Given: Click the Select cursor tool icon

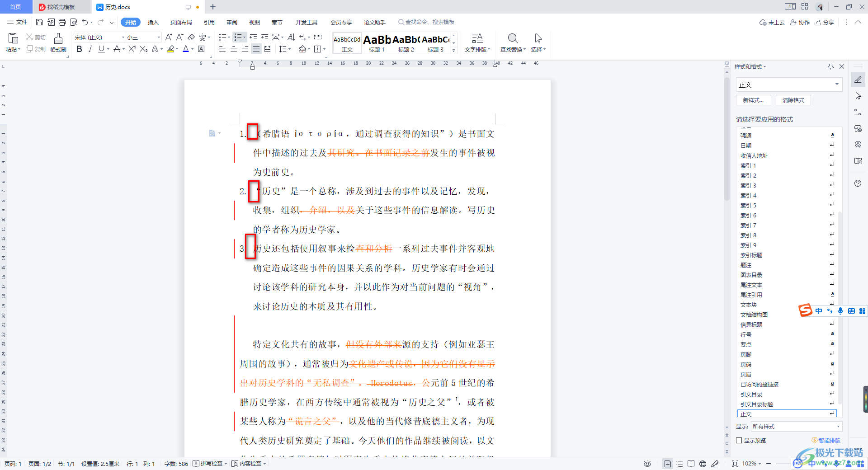Looking at the screenshot, I should pyautogui.click(x=538, y=38).
